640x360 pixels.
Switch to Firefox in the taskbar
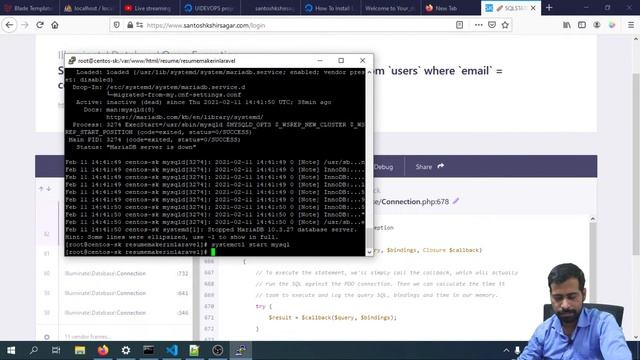[x=103, y=350]
